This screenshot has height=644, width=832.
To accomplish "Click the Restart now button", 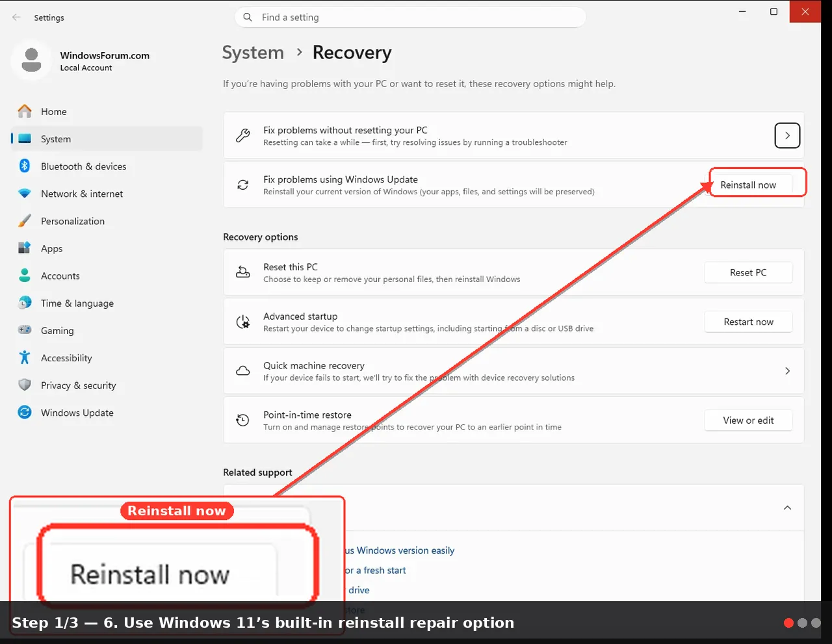I will click(748, 322).
